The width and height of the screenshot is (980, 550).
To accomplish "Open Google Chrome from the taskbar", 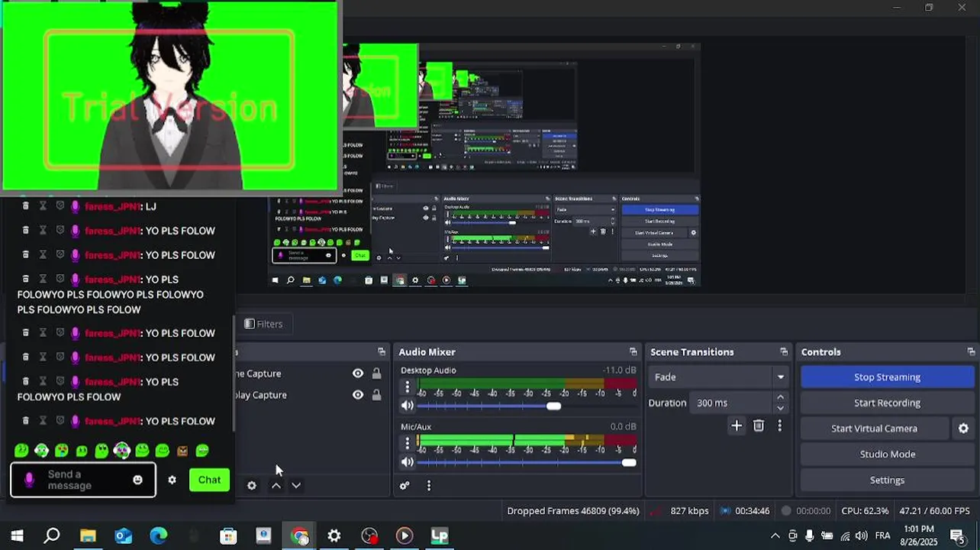I will coord(299,535).
